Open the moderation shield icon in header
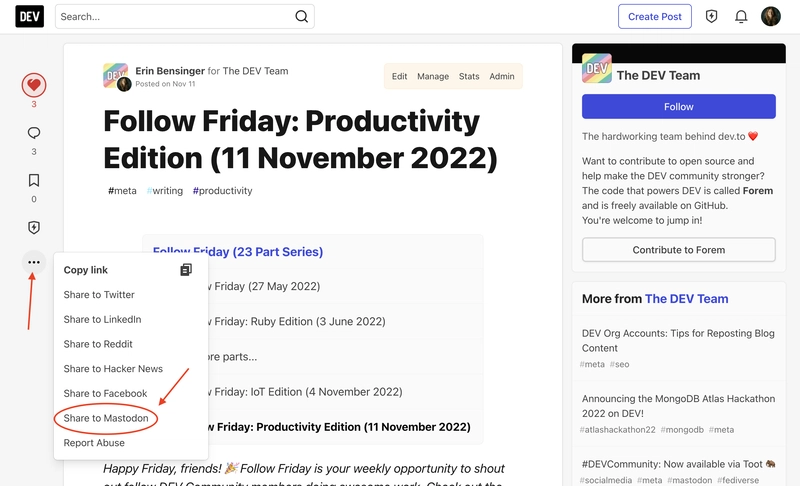Screen dimensions: 800x486 (x=711, y=16)
